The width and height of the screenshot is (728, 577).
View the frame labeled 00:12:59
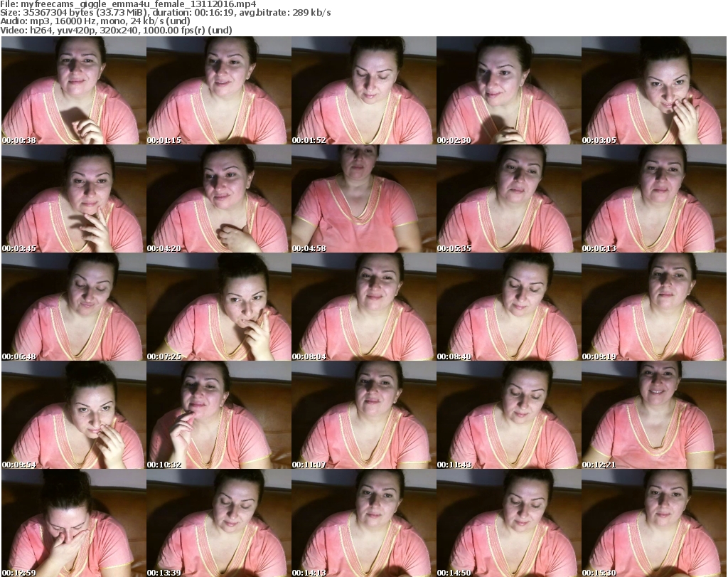(74, 523)
